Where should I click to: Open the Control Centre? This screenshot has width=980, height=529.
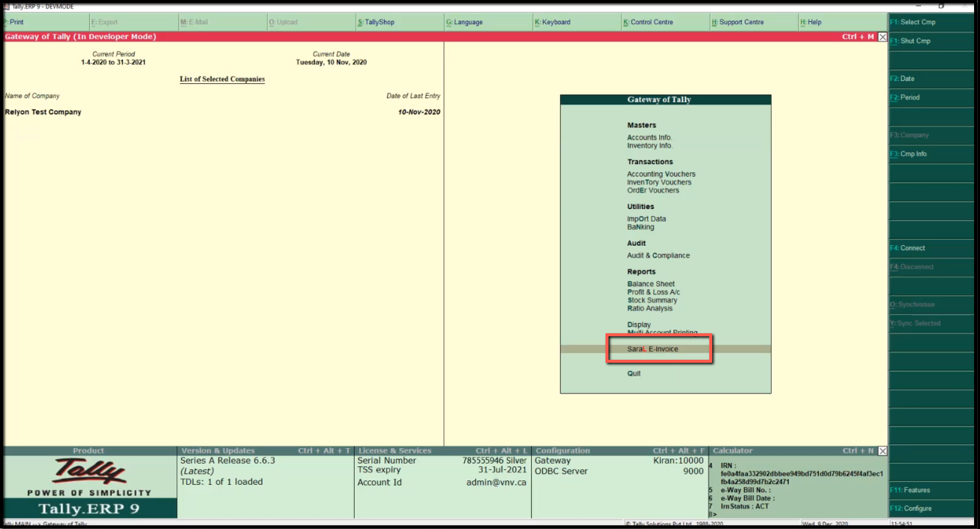point(666,22)
